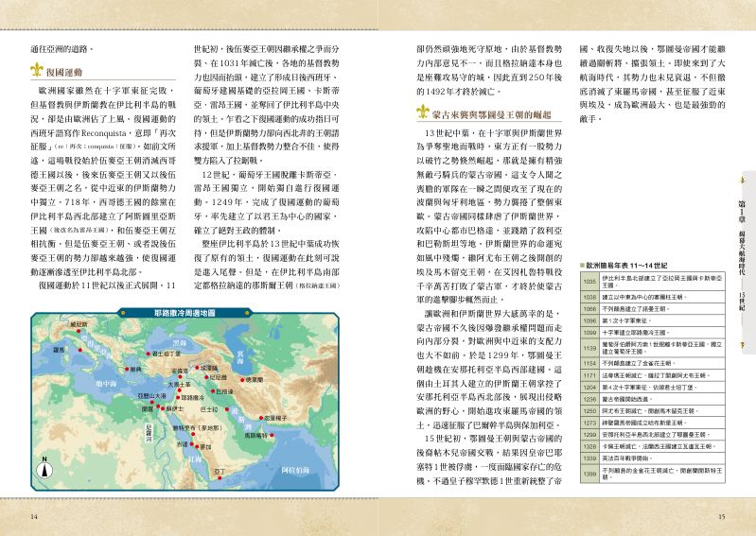Click the fleur-de-lis icon beside 復國運動 heading
The height and width of the screenshot is (536, 756).
[x=37, y=70]
